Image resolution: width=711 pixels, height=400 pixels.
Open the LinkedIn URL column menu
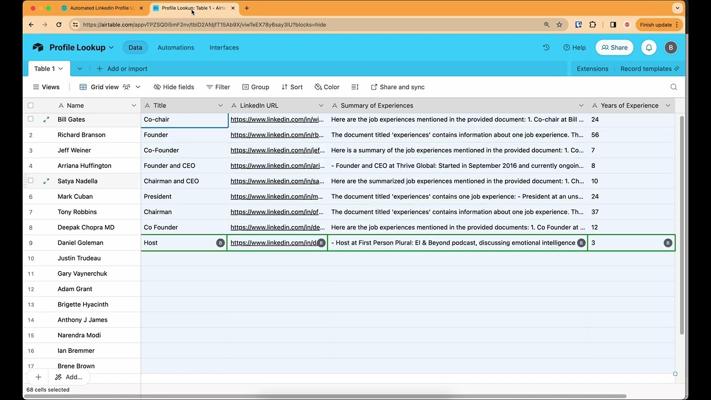321,105
